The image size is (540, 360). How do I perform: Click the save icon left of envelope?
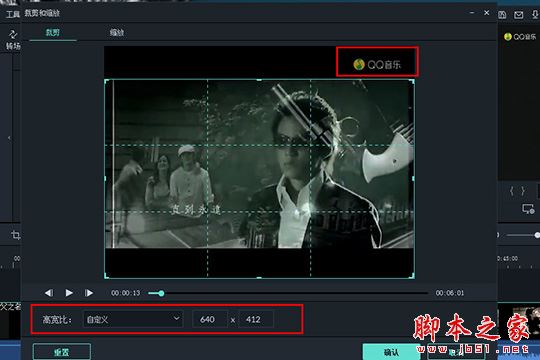point(502,14)
